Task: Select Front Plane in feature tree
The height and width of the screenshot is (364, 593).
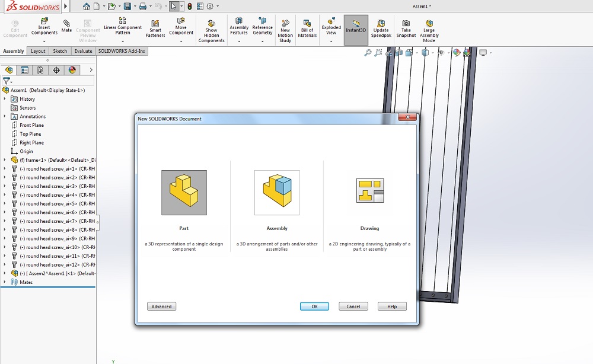Action: coord(32,125)
